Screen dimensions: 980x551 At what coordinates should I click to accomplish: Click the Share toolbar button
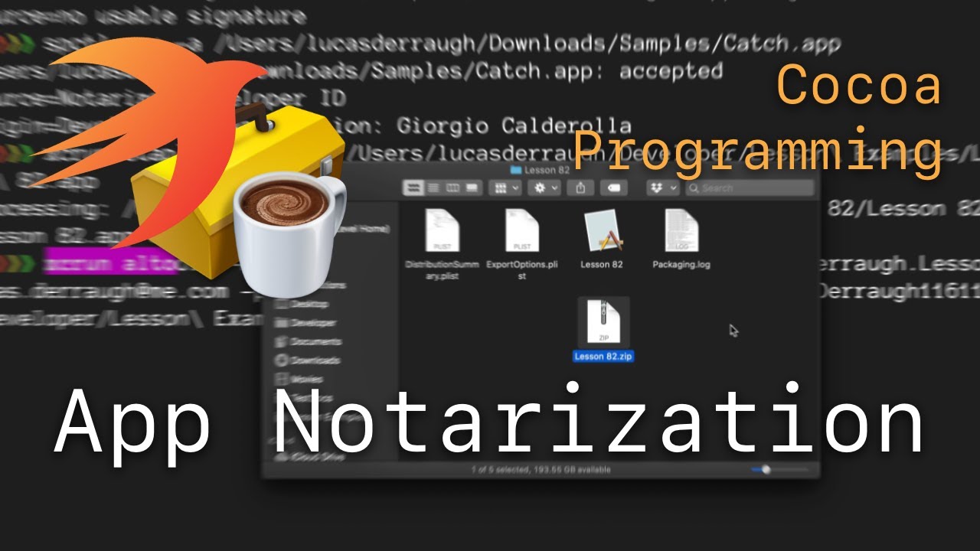[581, 187]
